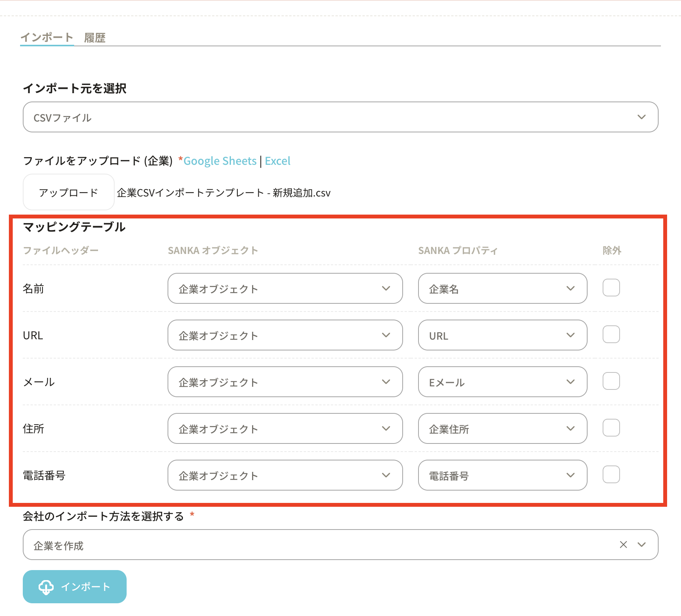681x616 pixels.
Task: Click chevron arrow in 企業名 property field
Action: coord(570,289)
